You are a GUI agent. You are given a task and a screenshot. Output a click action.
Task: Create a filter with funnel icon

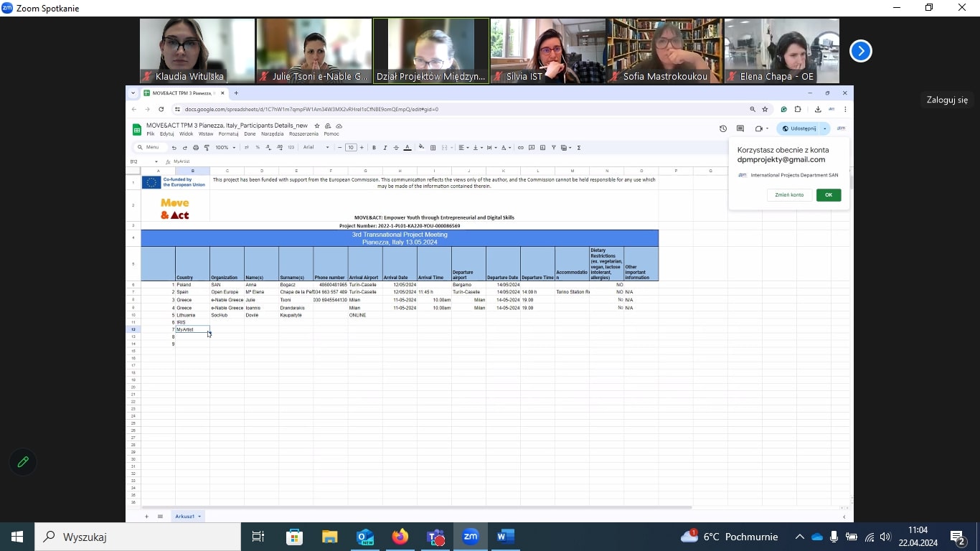(554, 148)
